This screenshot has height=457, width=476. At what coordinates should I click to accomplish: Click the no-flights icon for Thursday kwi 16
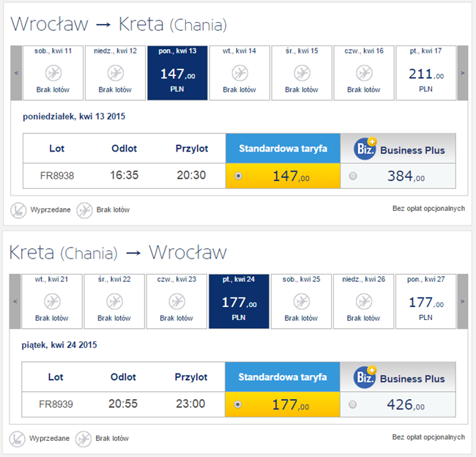click(x=364, y=73)
